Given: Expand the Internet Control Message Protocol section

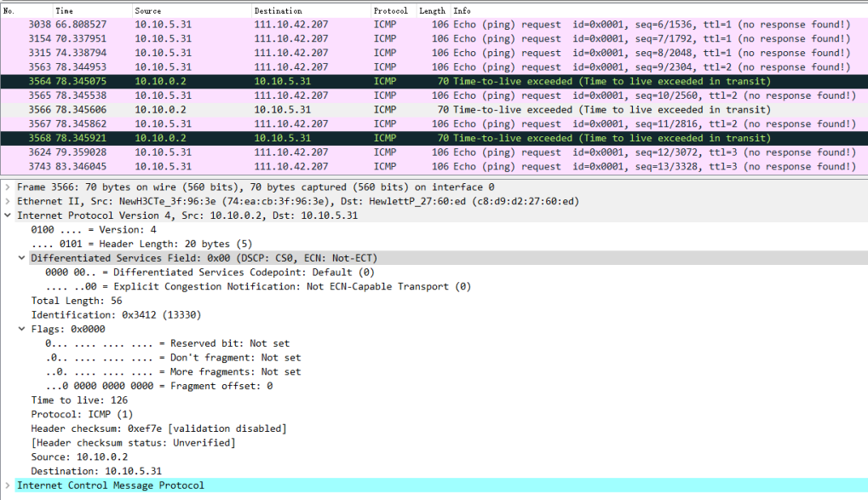Looking at the screenshot, I should 7,486.
